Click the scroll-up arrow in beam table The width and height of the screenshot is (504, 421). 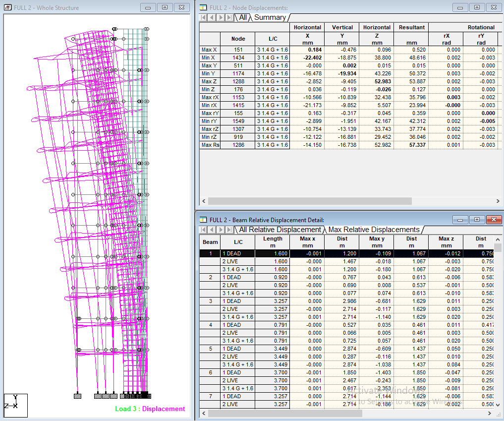(x=498, y=240)
